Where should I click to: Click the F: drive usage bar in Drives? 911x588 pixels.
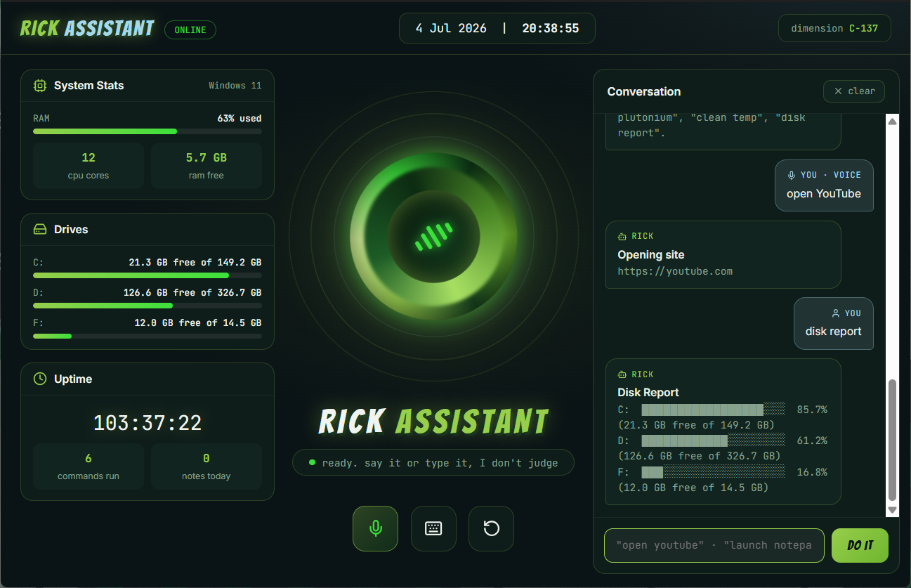pyautogui.click(x=148, y=336)
